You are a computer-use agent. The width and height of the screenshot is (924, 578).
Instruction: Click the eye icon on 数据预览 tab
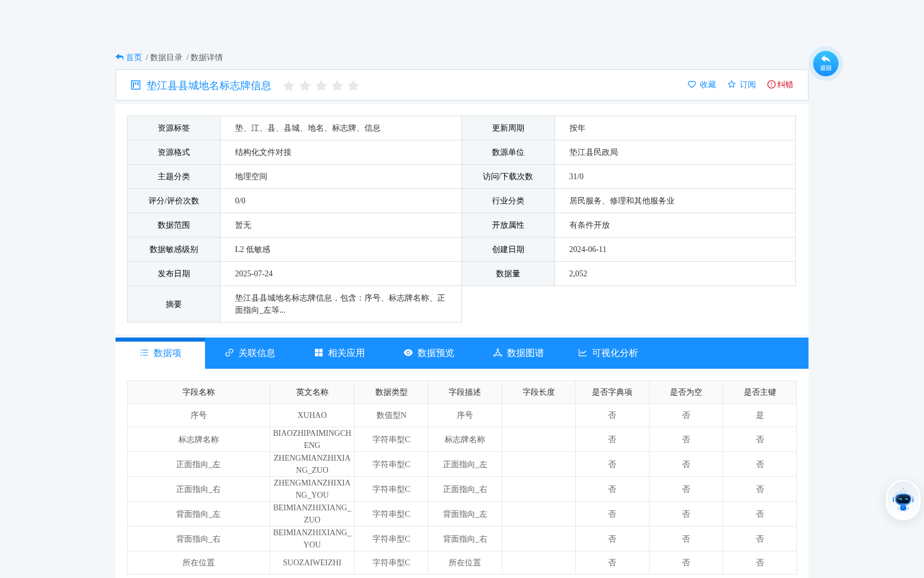[408, 353]
